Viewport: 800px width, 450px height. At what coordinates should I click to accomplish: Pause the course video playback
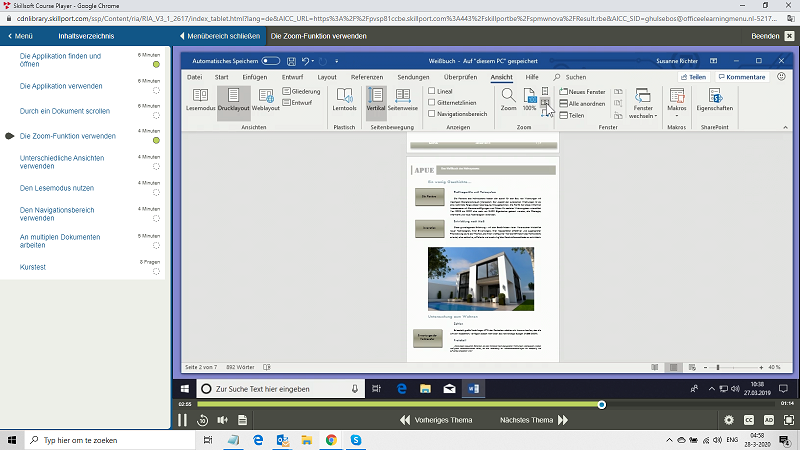182,420
